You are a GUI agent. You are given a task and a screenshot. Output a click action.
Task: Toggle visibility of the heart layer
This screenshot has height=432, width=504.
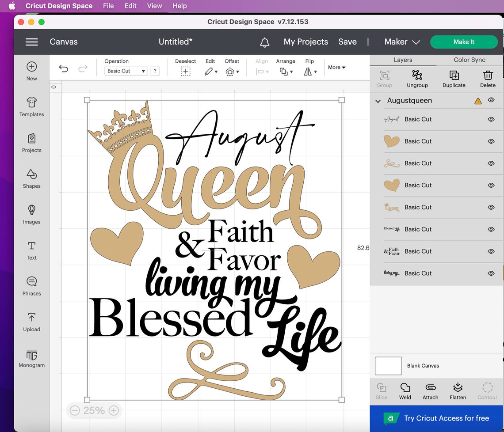click(491, 141)
